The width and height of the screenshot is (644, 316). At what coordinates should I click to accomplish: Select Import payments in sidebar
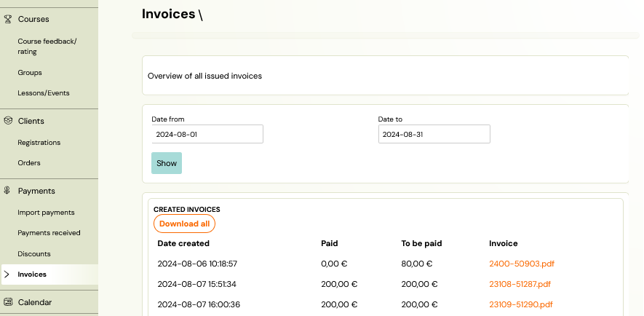pos(46,213)
